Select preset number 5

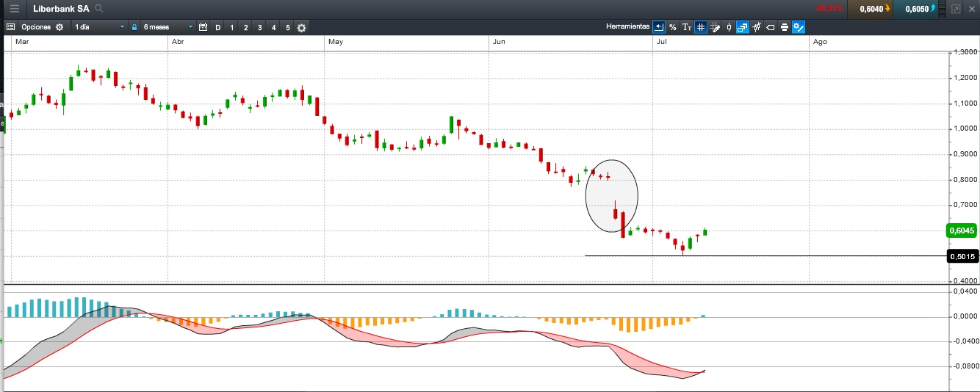click(x=287, y=27)
